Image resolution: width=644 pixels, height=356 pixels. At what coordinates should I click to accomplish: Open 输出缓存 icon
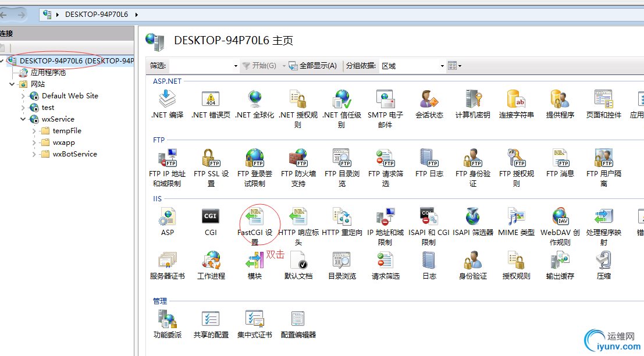560,261
